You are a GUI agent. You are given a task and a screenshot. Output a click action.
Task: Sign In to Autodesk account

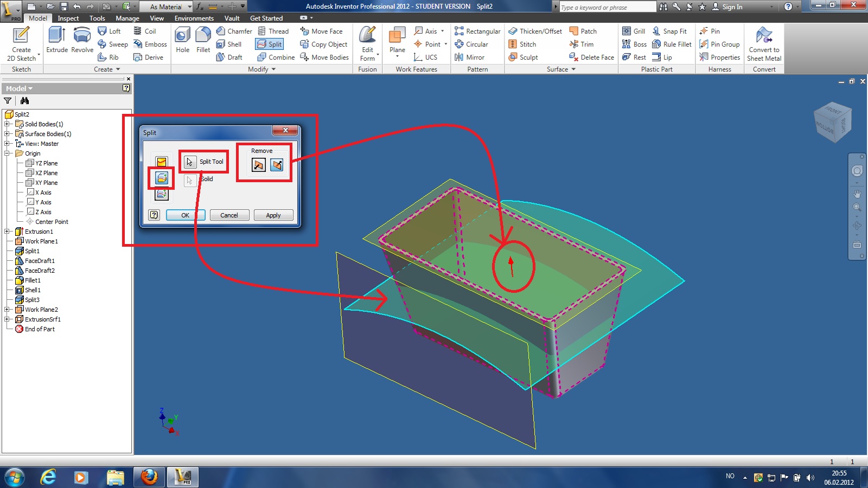pos(727,7)
